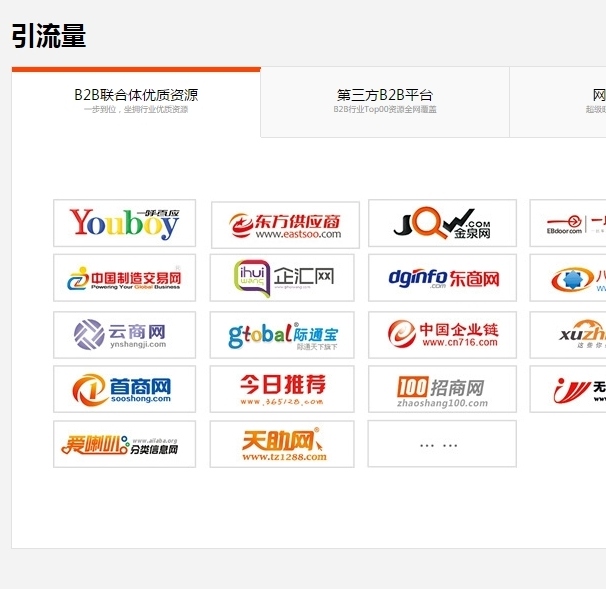Open 首商网 sooshong.com logo
The height and width of the screenshot is (607, 606).
coord(124,389)
